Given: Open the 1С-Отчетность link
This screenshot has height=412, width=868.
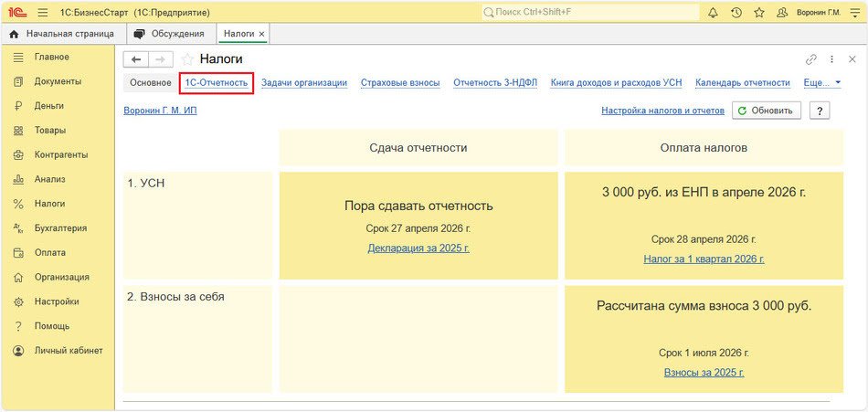Looking at the screenshot, I should pyautogui.click(x=217, y=83).
